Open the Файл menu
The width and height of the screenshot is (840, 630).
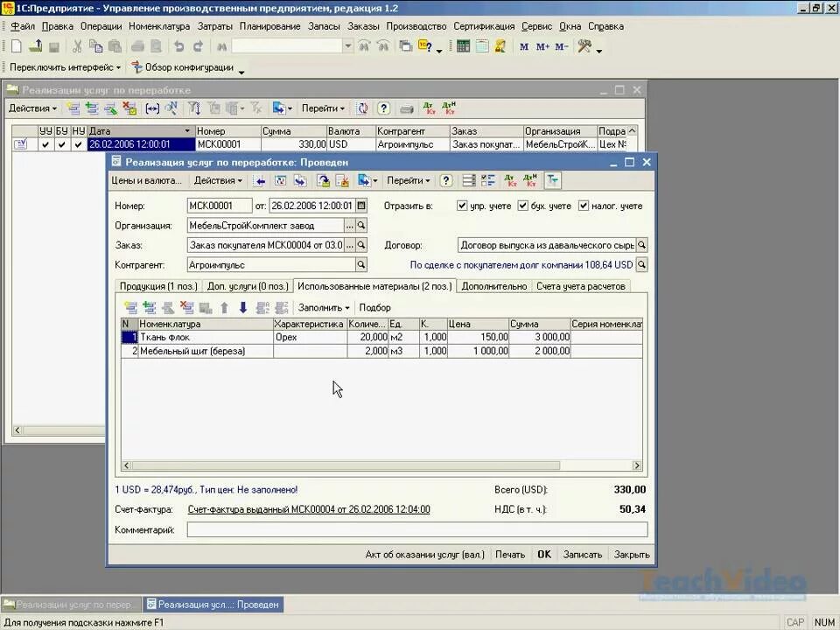23,26
